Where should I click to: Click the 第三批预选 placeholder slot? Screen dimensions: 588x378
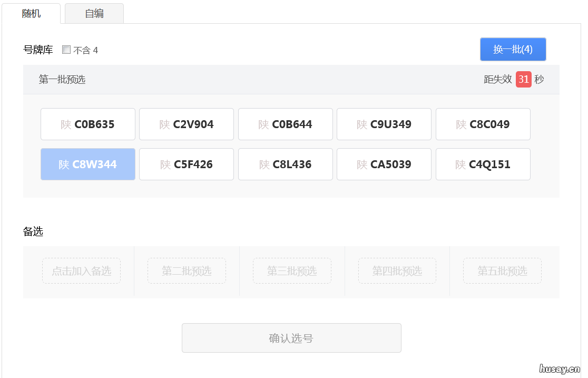click(292, 271)
